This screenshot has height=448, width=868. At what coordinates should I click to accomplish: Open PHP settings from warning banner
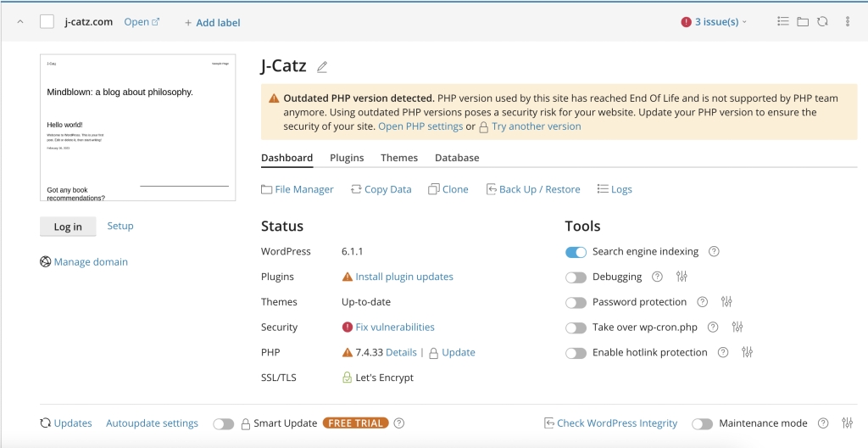(x=420, y=126)
